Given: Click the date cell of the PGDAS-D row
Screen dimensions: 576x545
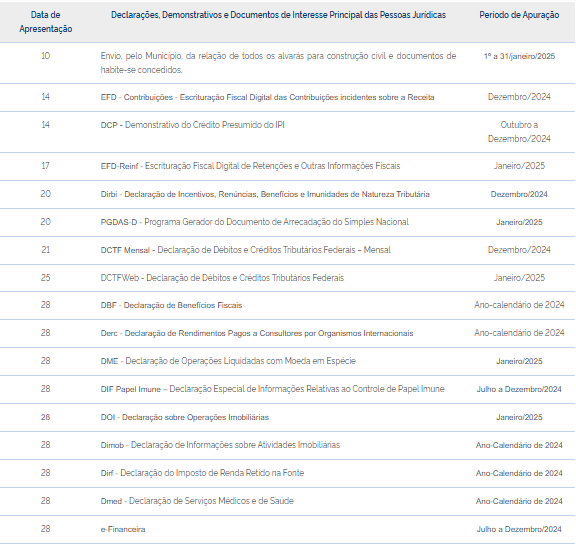Looking at the screenshot, I should tap(46, 222).
